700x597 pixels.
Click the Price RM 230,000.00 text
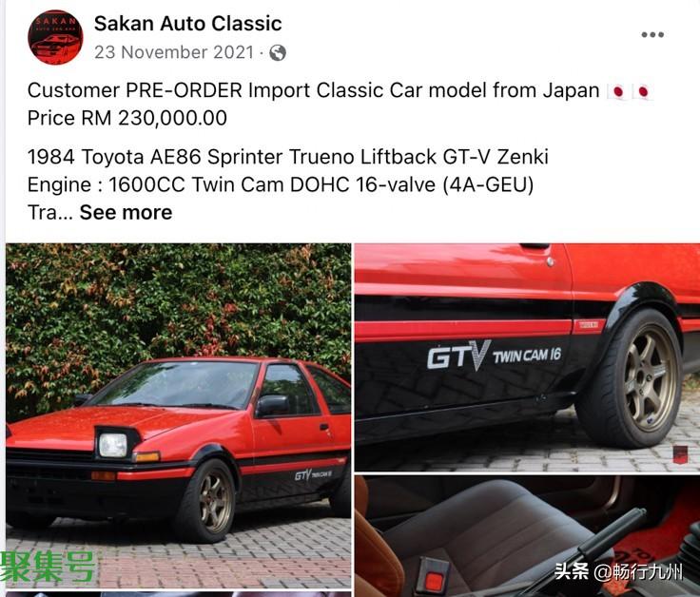(x=127, y=118)
